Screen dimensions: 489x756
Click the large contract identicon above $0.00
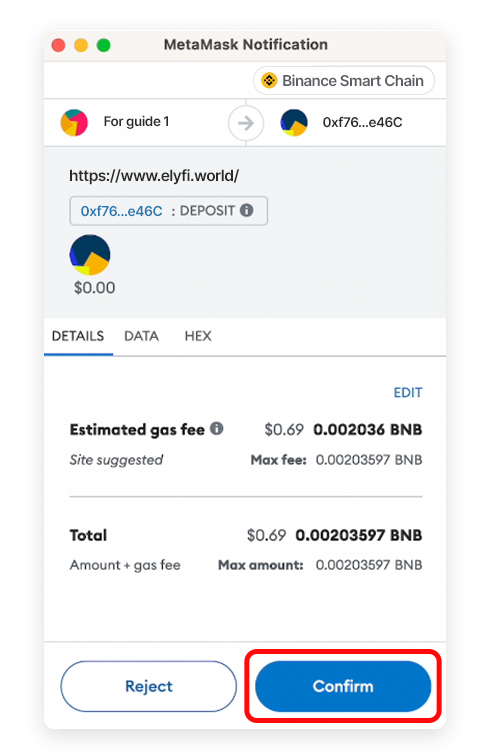90,255
